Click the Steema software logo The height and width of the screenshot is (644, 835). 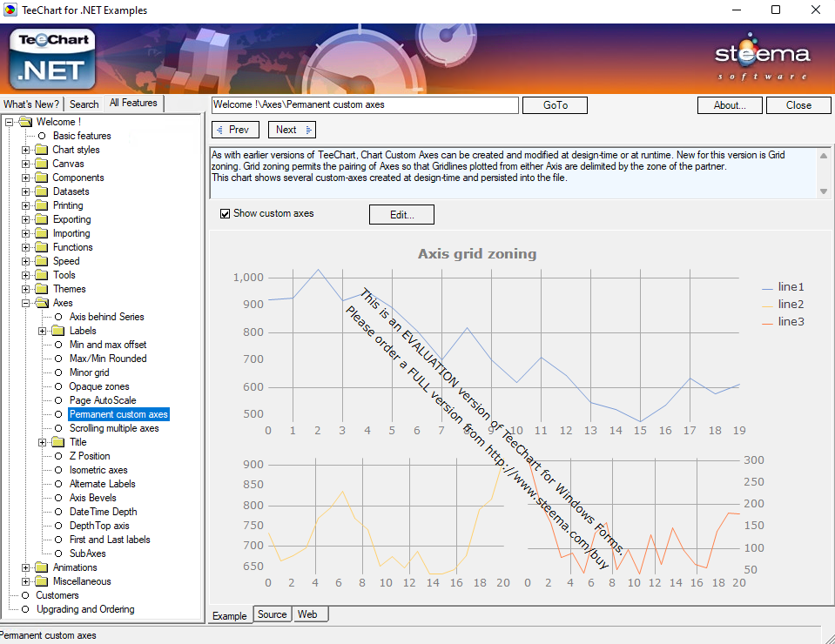point(762,57)
